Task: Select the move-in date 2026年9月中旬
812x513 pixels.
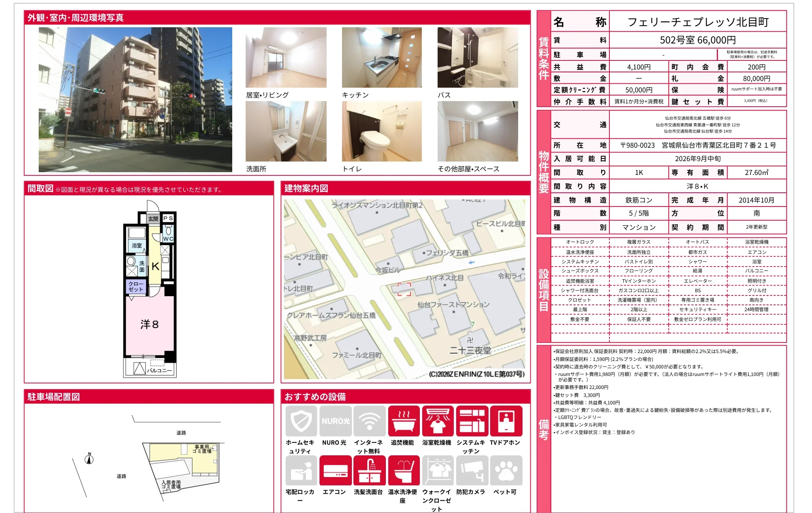Action: 698,159
